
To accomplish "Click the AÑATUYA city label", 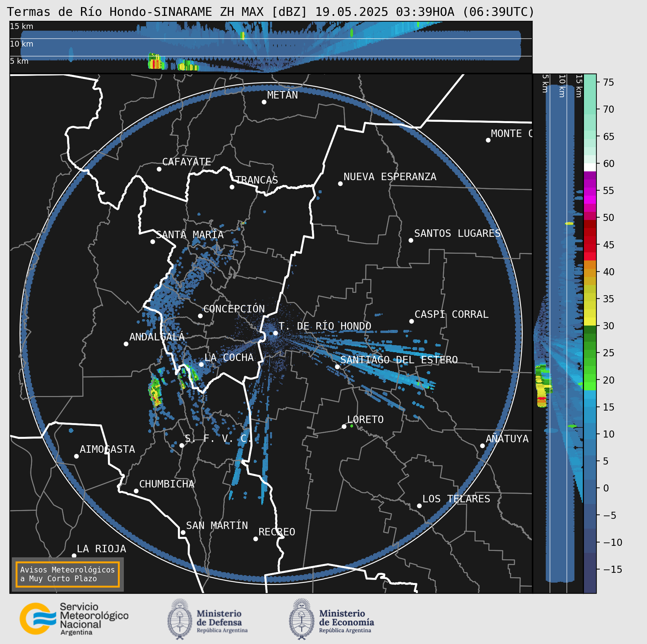I will (x=507, y=439).
